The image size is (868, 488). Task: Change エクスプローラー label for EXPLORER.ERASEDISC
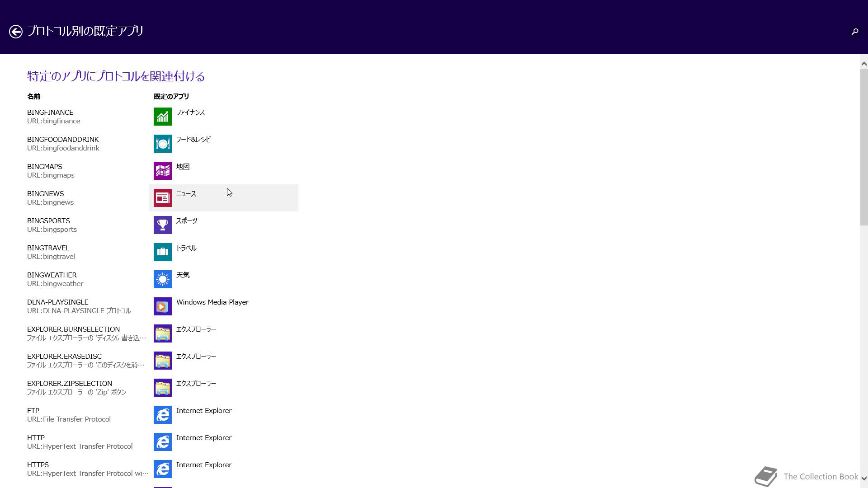coord(196,357)
